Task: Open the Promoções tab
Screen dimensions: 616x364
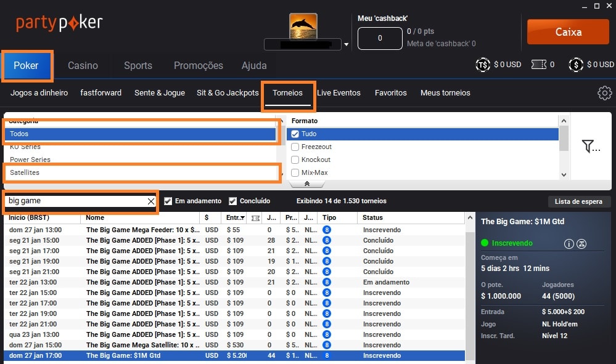Action: (199, 65)
